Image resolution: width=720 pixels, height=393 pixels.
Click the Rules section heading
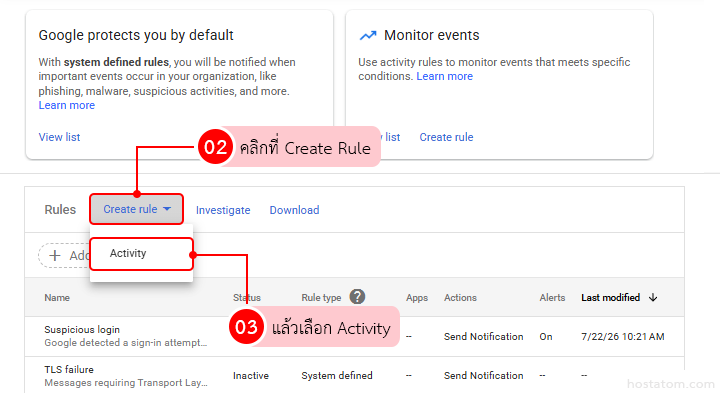click(60, 210)
